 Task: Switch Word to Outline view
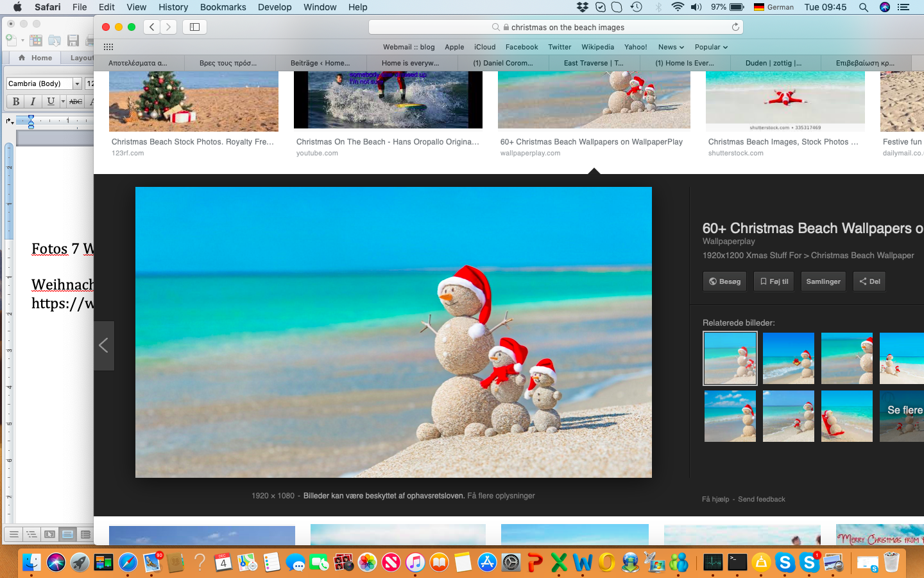click(x=31, y=534)
